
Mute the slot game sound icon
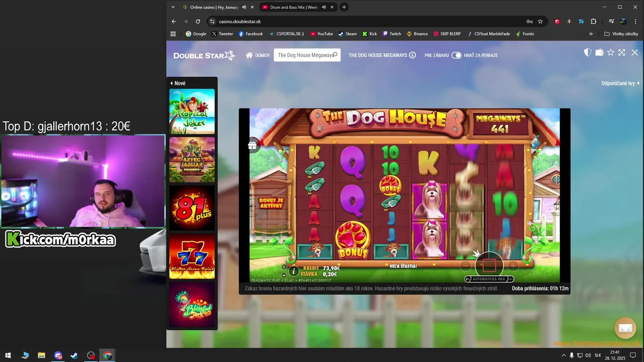(x=284, y=275)
